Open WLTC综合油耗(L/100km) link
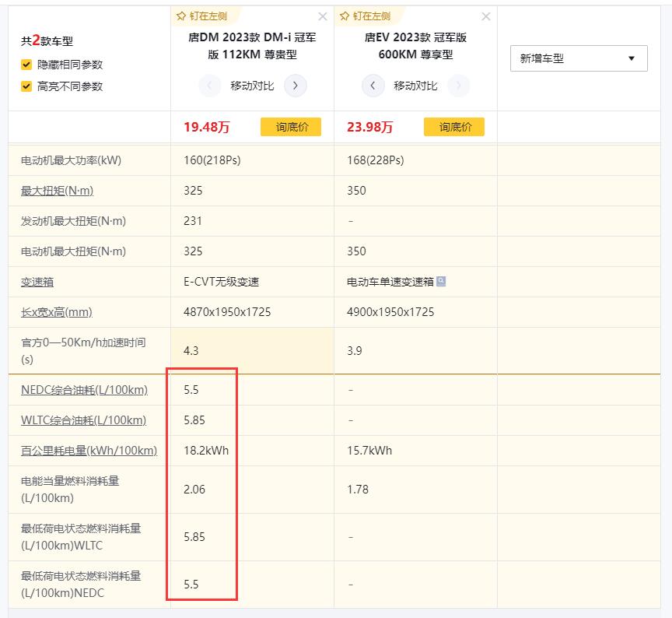Image resolution: width=672 pixels, height=618 pixels. (83, 420)
